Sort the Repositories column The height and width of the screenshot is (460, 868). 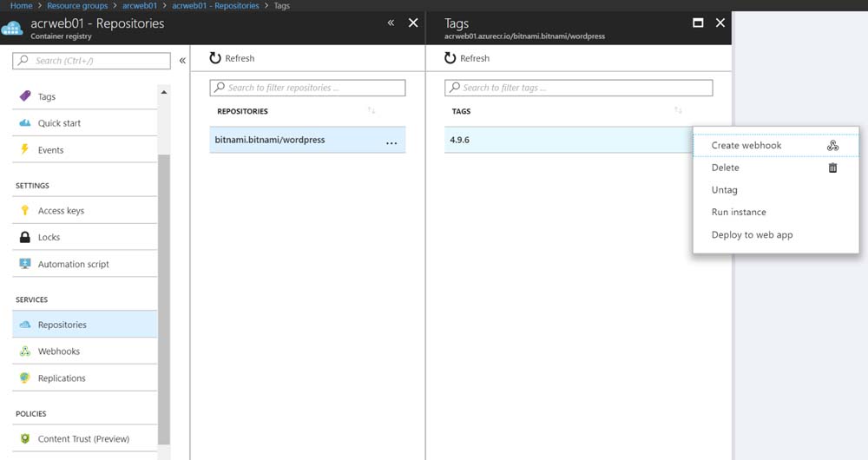(372, 111)
